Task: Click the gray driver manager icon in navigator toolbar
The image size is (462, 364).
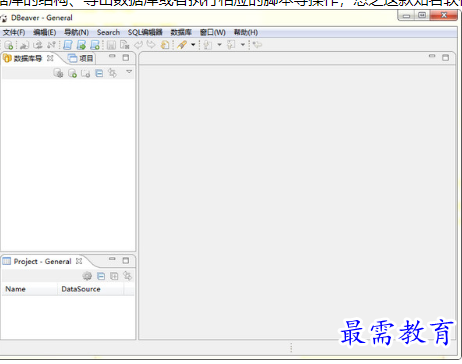Action: tap(58, 73)
